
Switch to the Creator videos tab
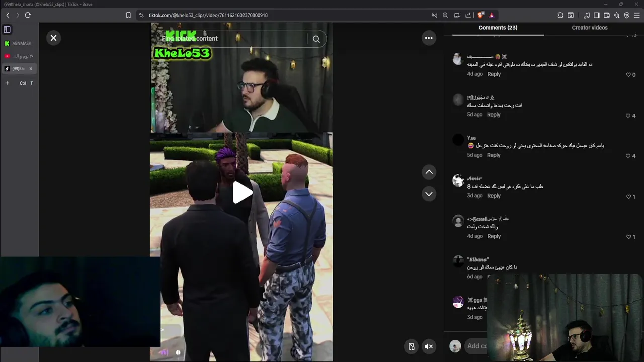(590, 28)
